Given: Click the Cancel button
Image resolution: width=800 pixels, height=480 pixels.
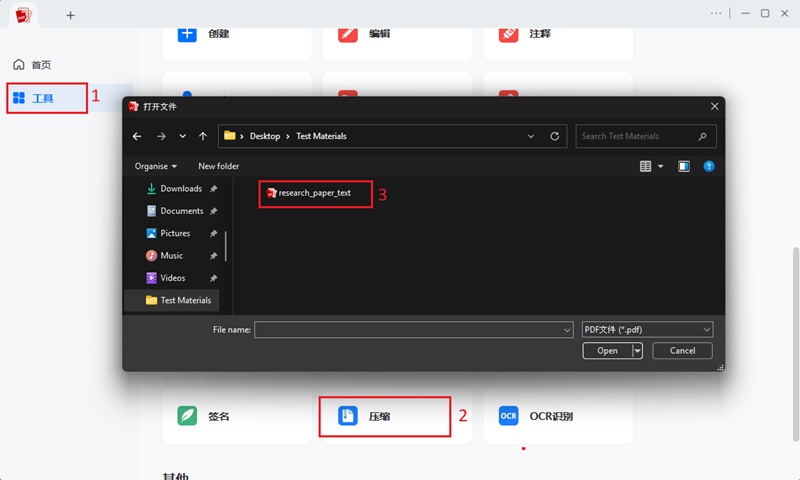Looking at the screenshot, I should coord(682,350).
